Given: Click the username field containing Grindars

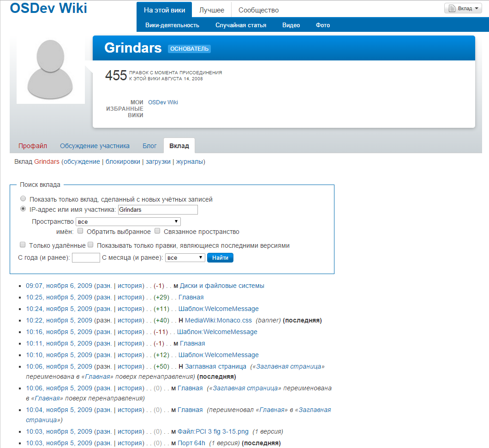Looking at the screenshot, I should click(158, 209).
